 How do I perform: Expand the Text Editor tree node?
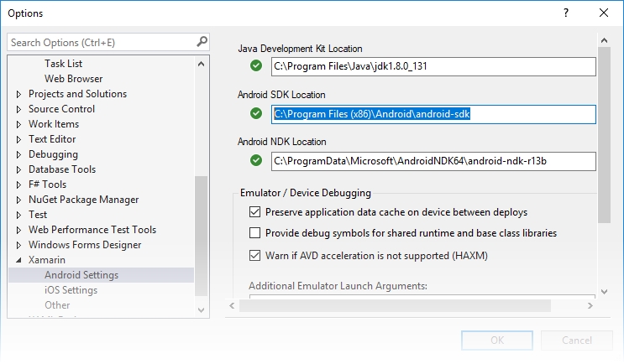18,139
